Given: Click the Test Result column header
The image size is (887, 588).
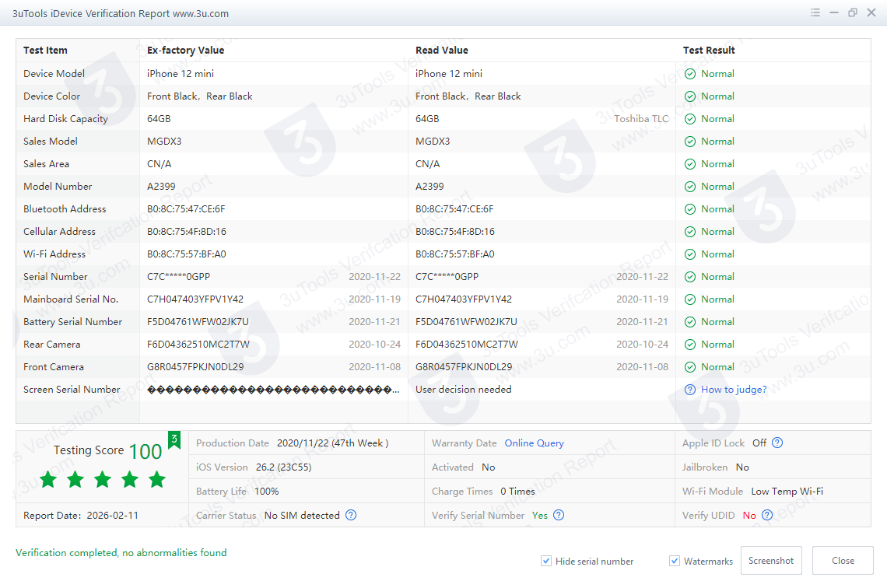Looking at the screenshot, I should tap(709, 51).
